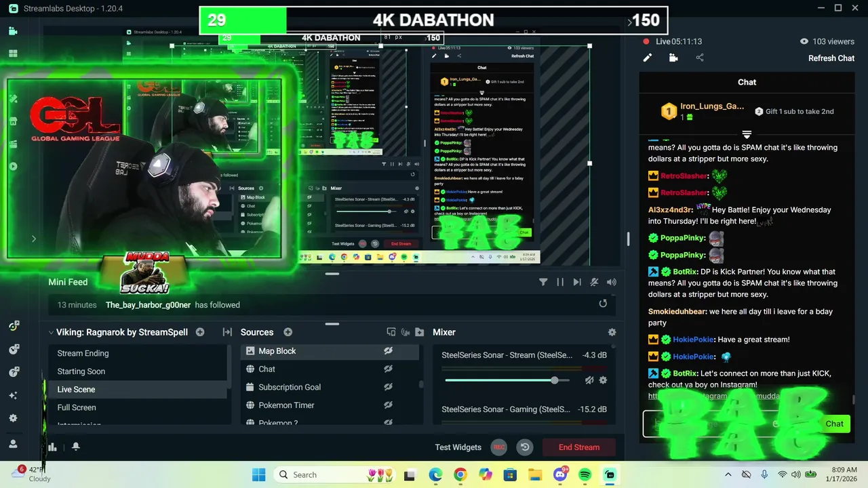Show hidden system tray icons chevron
868x488 pixels.
(728, 474)
